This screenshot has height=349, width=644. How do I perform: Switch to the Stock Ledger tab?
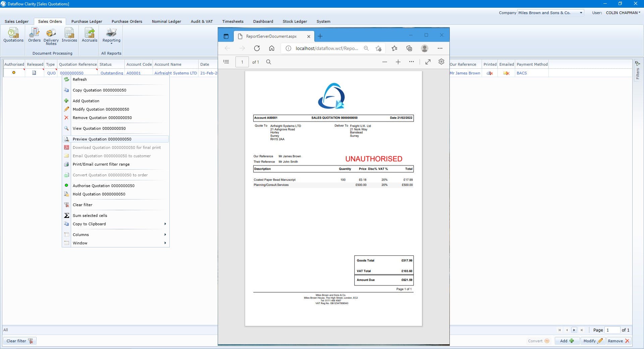[295, 21]
